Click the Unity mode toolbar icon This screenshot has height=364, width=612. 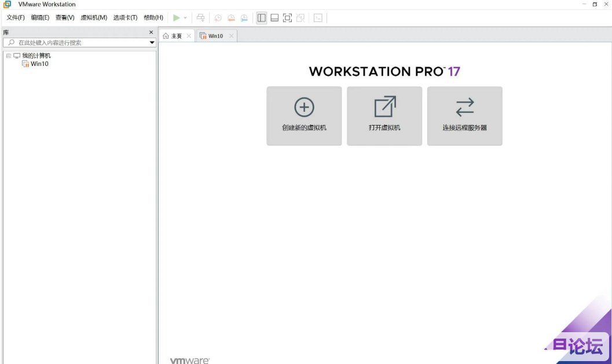coord(300,18)
